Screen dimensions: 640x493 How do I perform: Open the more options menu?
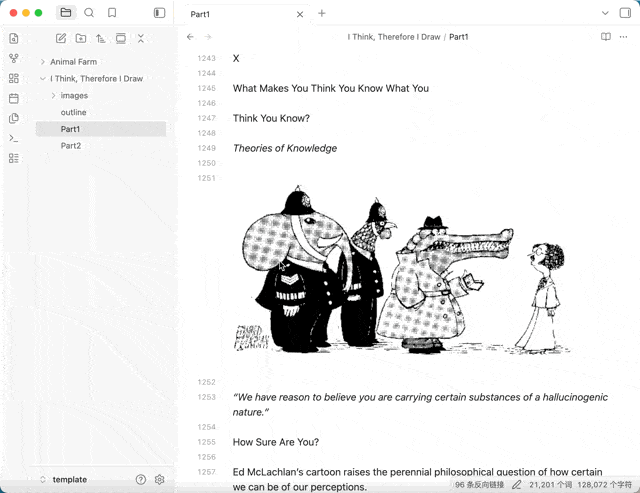(x=623, y=37)
